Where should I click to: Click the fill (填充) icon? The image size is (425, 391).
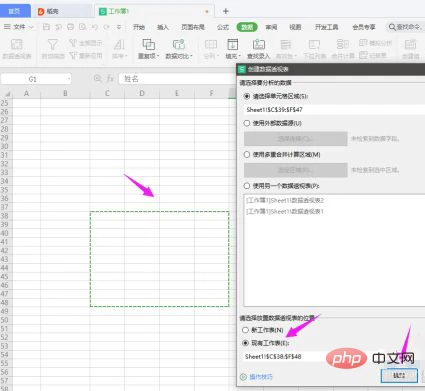point(233,49)
